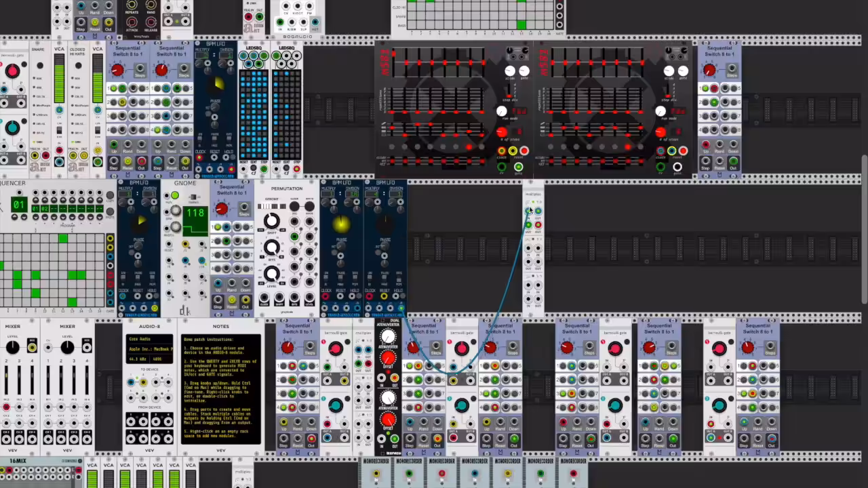Click the Steps jack on the Sequential Switch beside GNOME

tap(244, 208)
